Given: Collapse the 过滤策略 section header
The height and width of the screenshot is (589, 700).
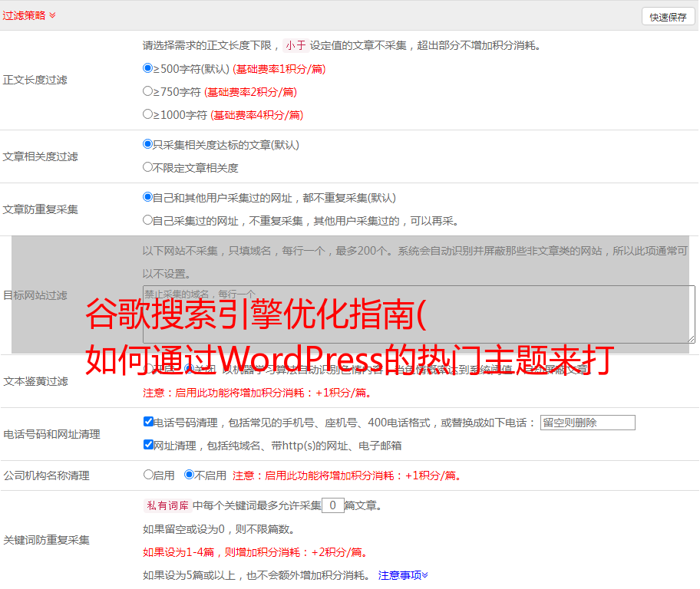Looking at the screenshot, I should coord(29,15).
